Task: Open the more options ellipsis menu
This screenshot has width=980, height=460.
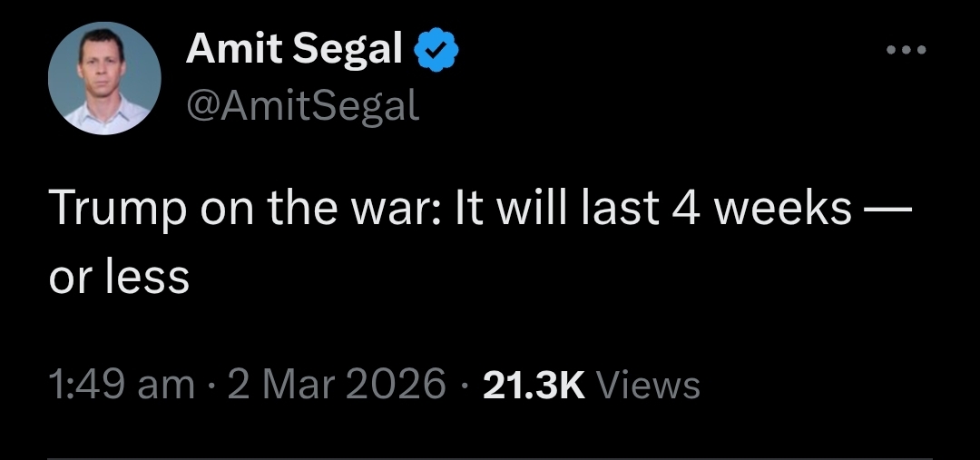Action: (x=906, y=51)
